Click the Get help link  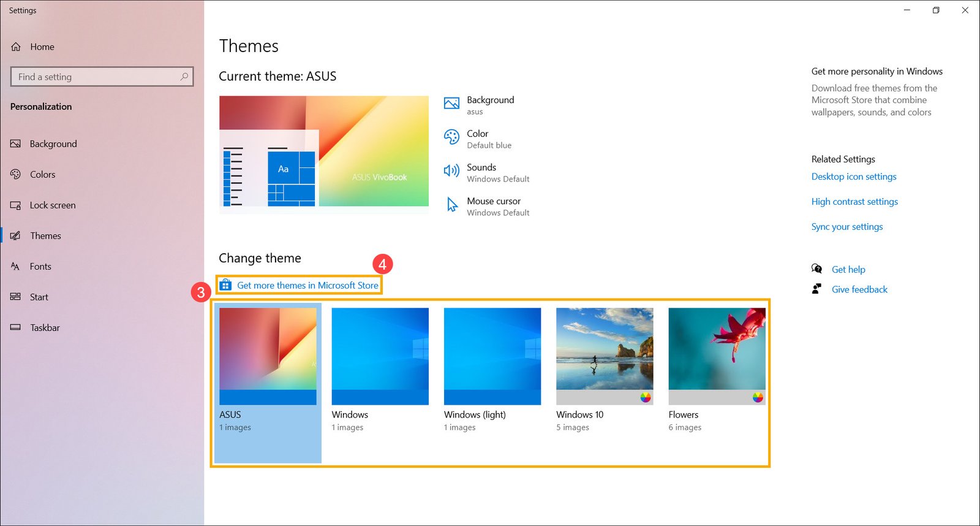pyautogui.click(x=848, y=269)
